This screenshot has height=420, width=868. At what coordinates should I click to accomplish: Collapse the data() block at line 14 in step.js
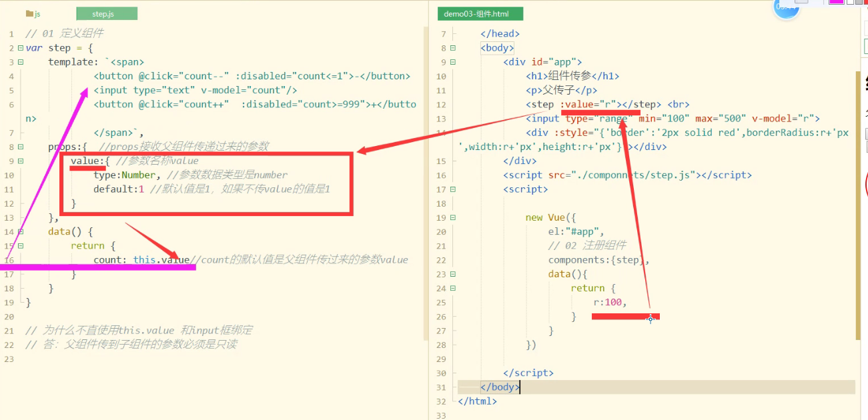(x=21, y=232)
